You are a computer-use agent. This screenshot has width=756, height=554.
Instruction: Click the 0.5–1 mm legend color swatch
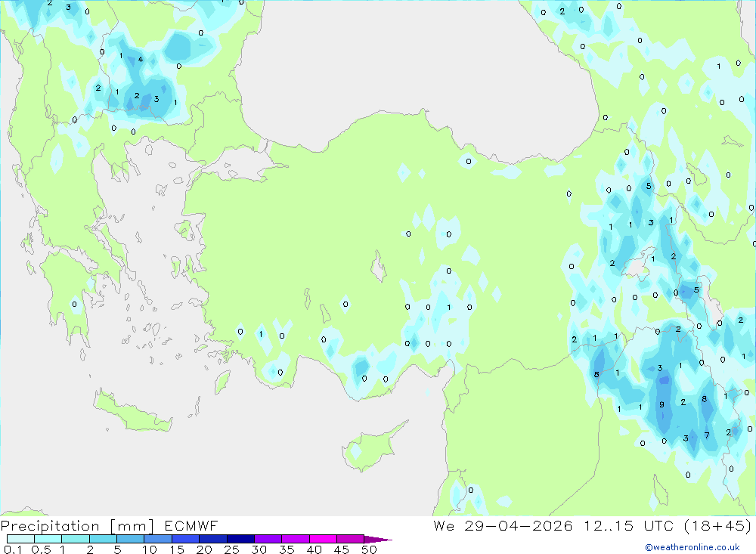click(x=48, y=539)
